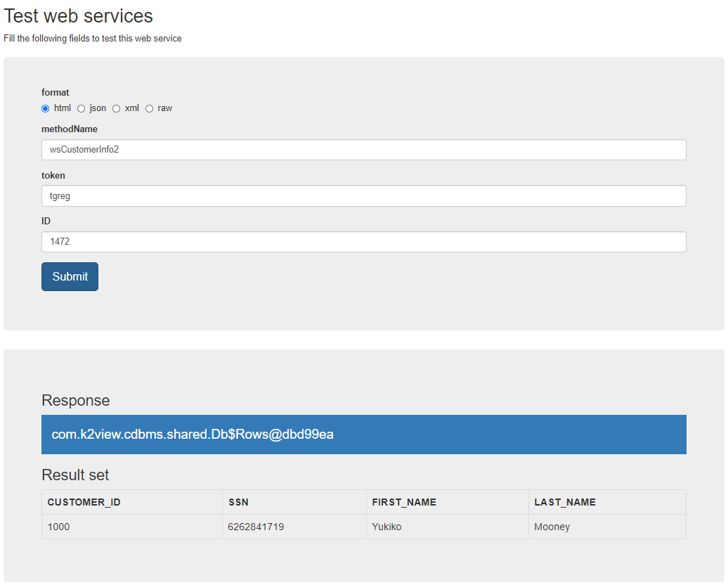
Task: Click the LAST_NAME column header
Action: coord(565,502)
